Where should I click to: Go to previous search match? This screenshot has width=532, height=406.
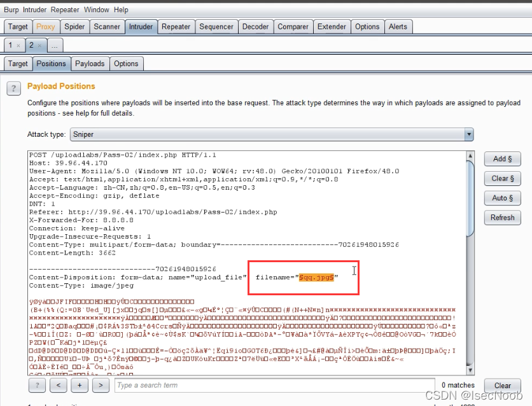point(59,385)
